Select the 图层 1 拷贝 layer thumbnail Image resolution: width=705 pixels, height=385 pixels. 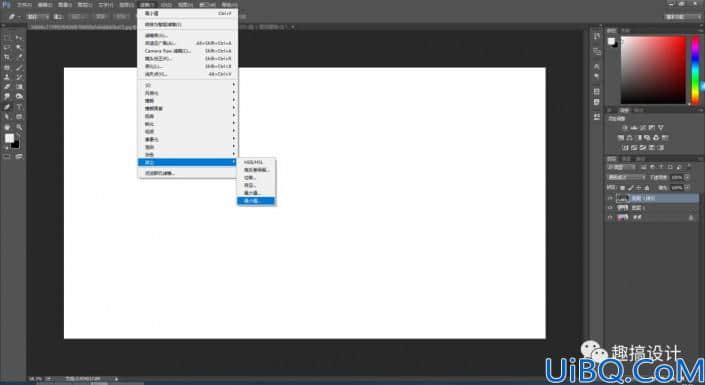(622, 198)
